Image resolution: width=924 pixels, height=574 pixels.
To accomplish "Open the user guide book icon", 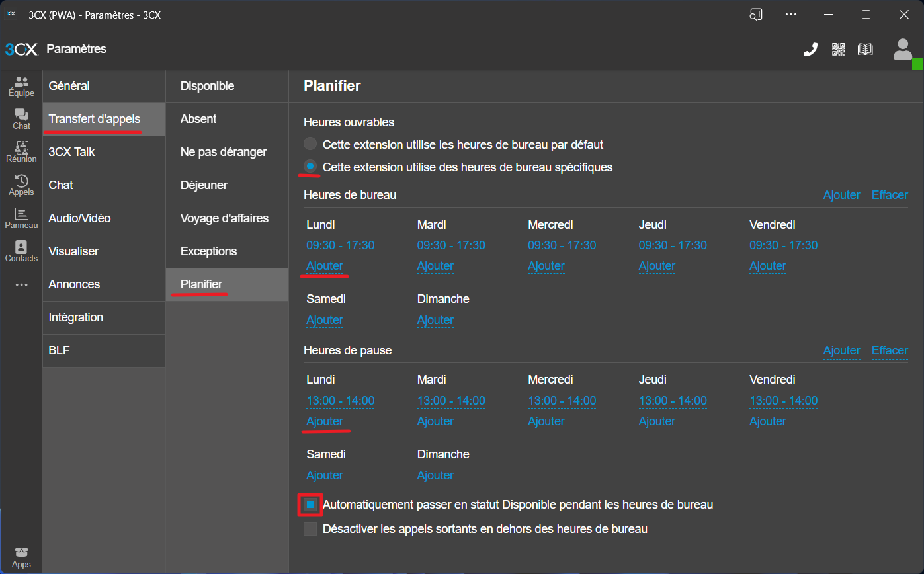I will (x=865, y=49).
